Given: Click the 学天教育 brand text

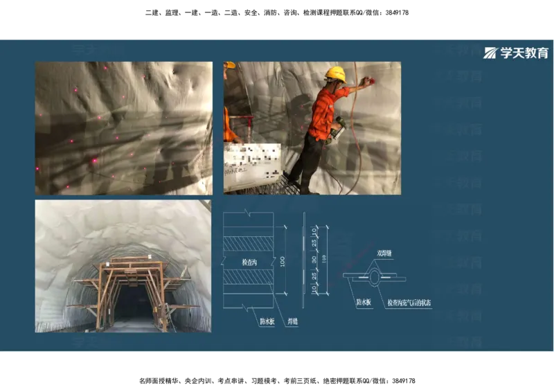Looking at the screenshot, I should [x=524, y=53].
